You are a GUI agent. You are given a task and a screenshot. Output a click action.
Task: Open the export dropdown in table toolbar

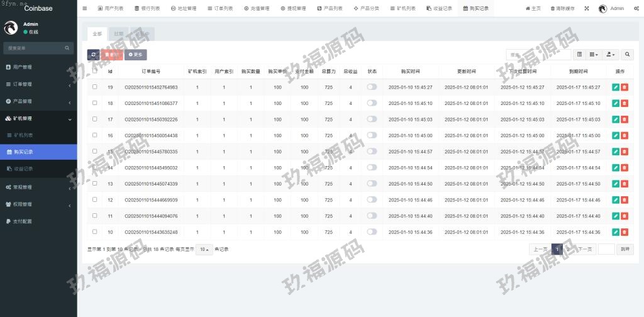(611, 55)
